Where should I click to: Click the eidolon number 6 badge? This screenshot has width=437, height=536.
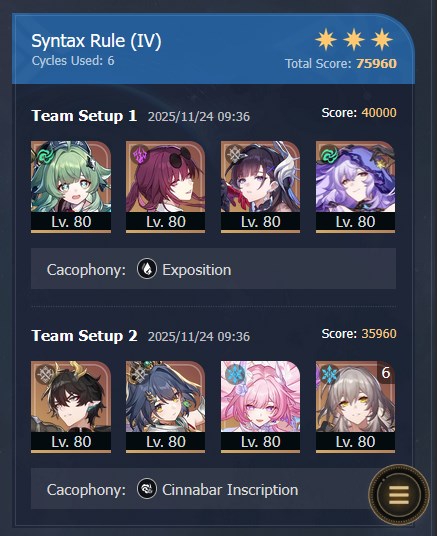(386, 373)
